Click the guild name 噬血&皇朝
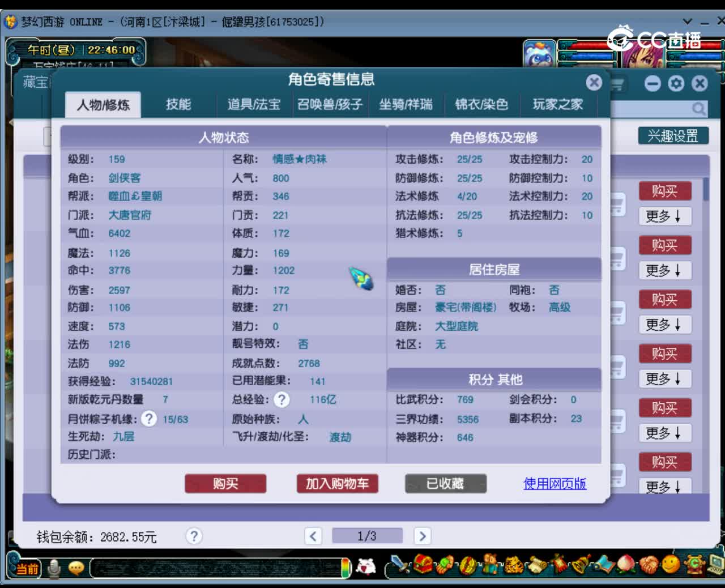This screenshot has height=588, width=725. coord(135,196)
